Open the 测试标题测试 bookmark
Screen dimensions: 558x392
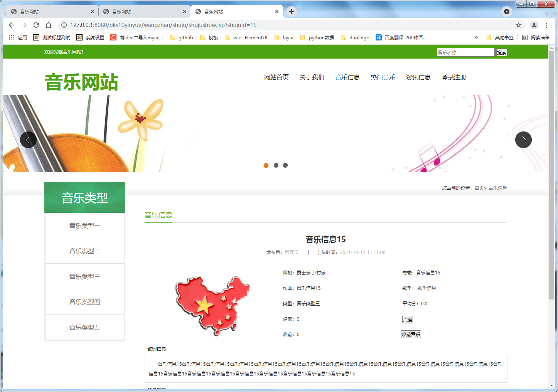tap(52, 37)
